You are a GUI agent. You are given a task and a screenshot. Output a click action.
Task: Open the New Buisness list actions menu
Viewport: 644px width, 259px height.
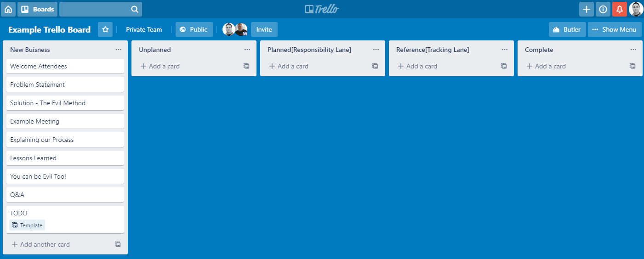119,50
